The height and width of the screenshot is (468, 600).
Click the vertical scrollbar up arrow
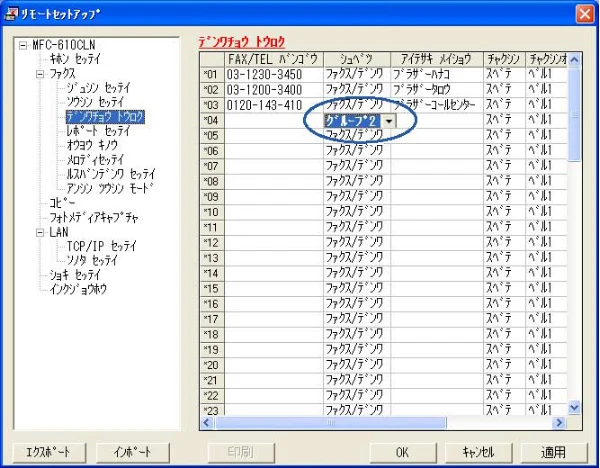pos(574,59)
